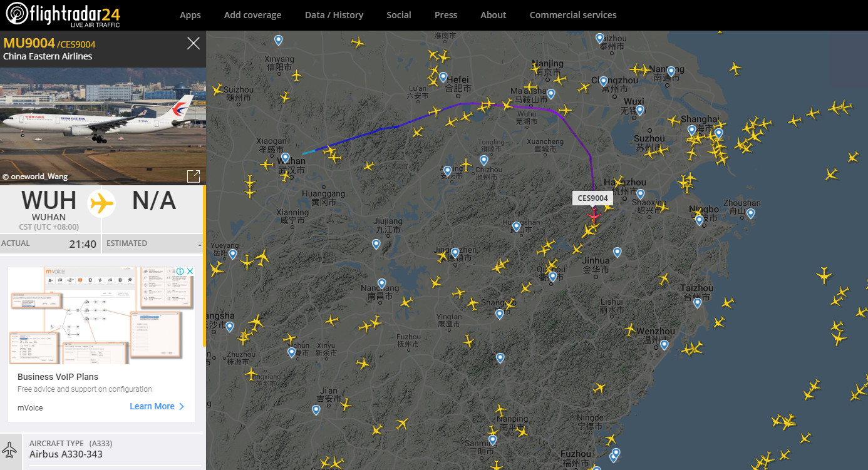Open the Business VoIP Plans ad title
868x470 pixels.
tap(58, 377)
